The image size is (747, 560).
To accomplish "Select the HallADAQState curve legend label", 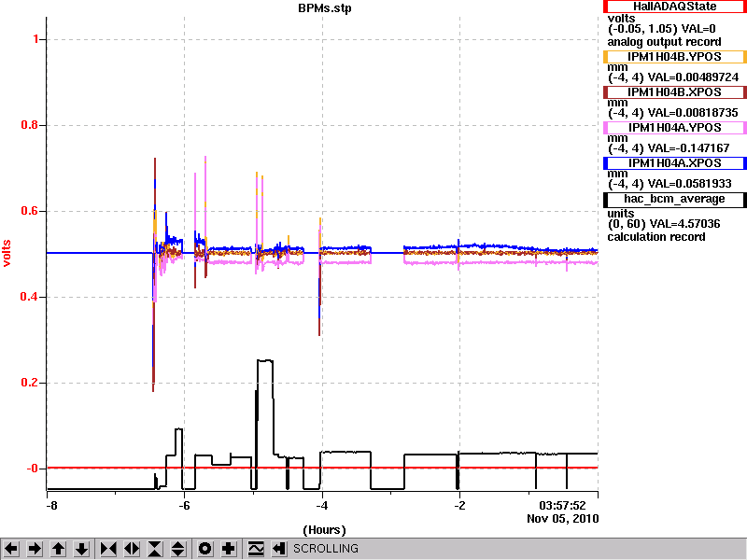I will coord(674,7).
